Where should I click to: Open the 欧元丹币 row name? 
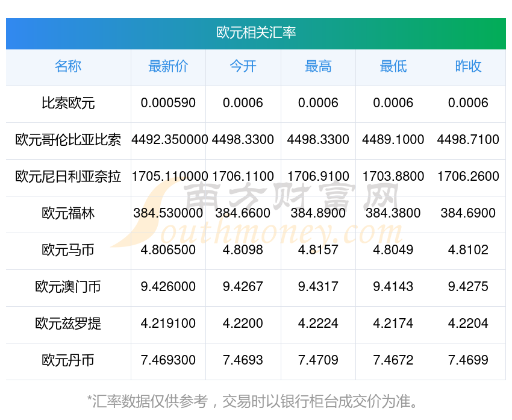click(x=68, y=360)
